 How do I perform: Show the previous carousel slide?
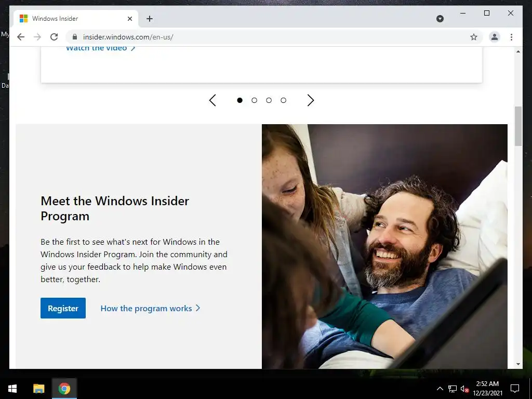tap(212, 100)
